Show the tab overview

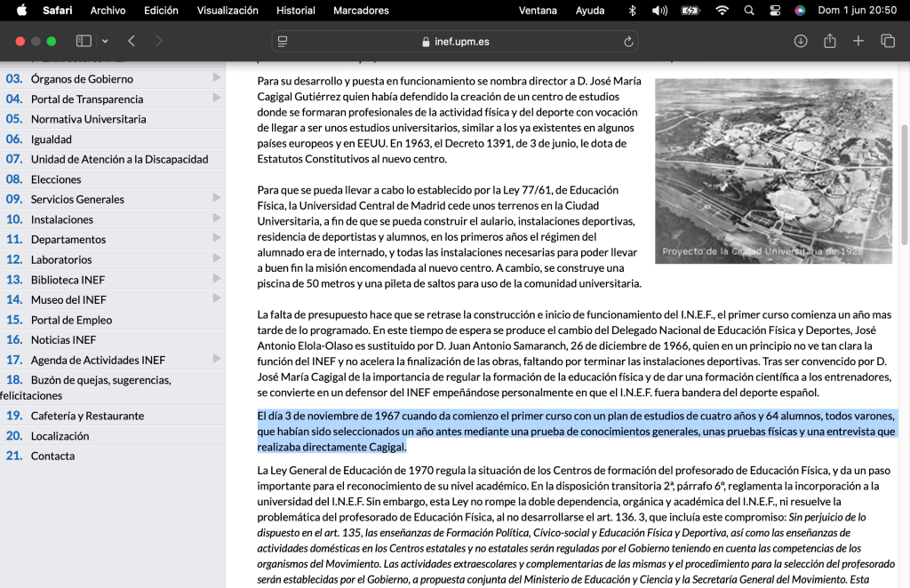click(888, 41)
